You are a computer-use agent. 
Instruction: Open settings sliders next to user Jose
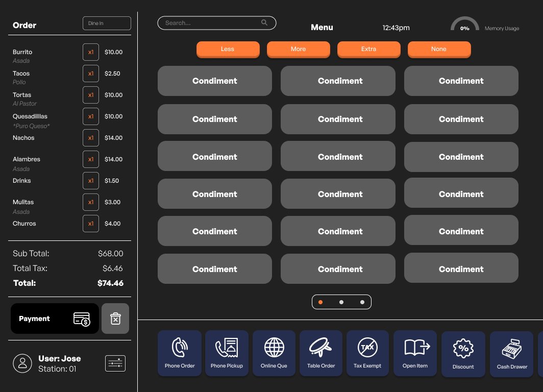(115, 363)
